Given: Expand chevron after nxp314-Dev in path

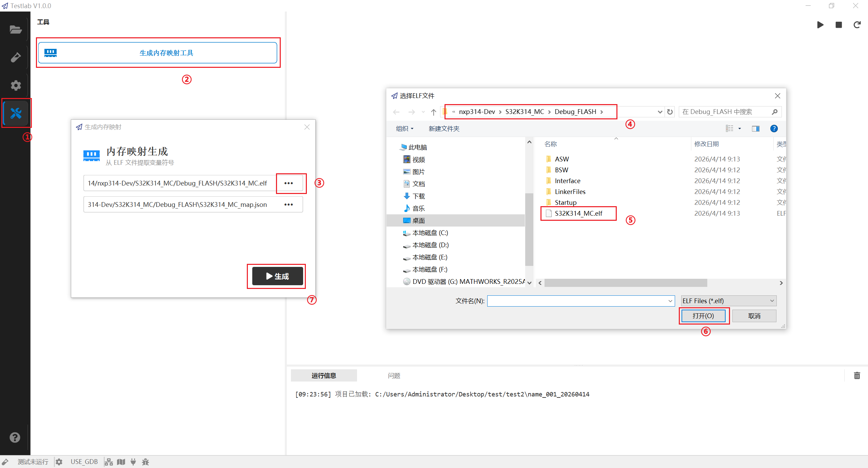Looking at the screenshot, I should [500, 112].
